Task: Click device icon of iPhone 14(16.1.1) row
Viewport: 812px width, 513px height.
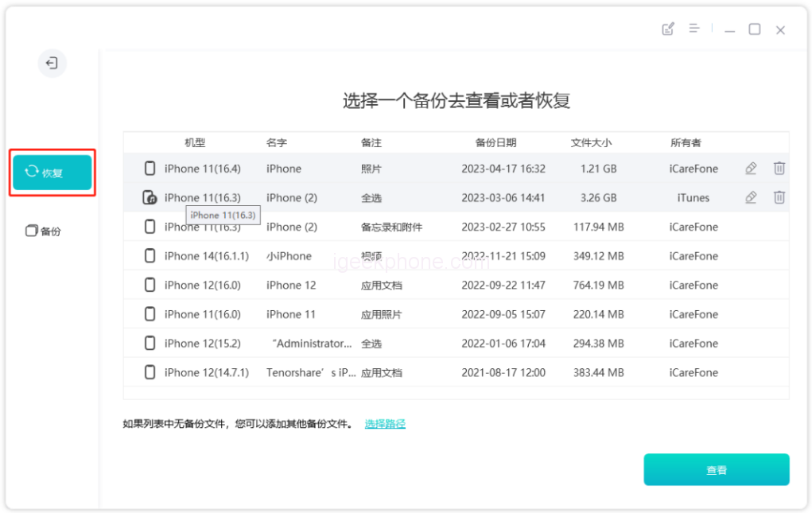Action: point(150,256)
